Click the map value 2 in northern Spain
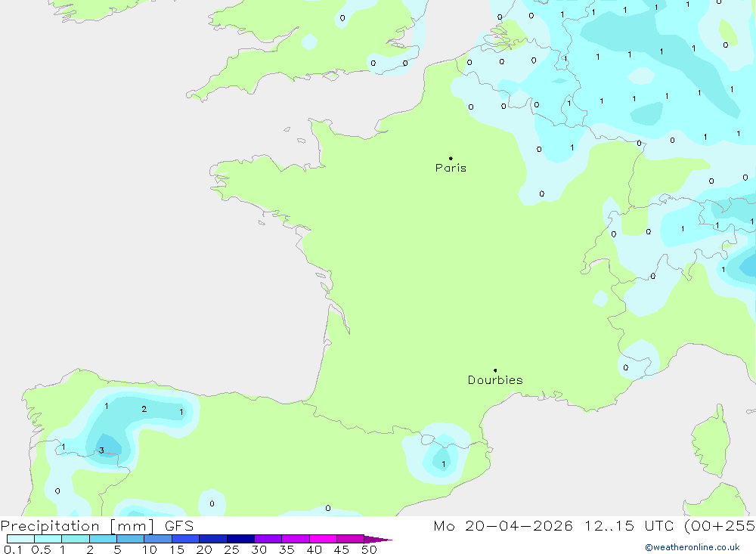The height and width of the screenshot is (554, 756). [x=144, y=409]
